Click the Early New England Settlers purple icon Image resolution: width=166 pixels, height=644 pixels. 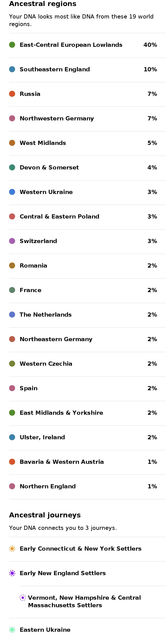pyautogui.click(x=12, y=573)
